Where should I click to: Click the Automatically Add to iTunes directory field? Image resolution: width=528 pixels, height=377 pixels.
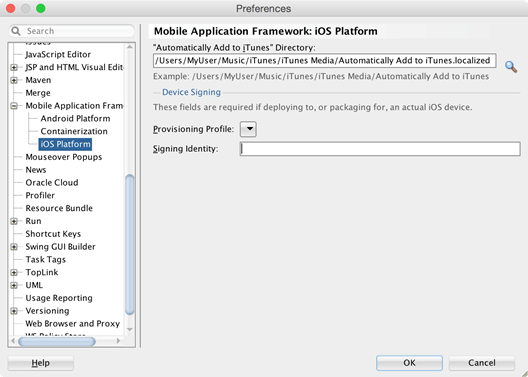pyautogui.click(x=324, y=61)
